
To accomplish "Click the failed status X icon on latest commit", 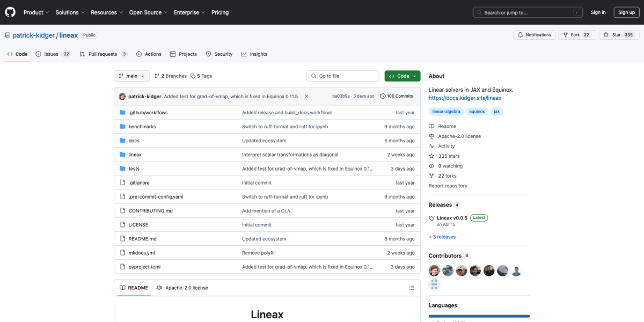I will pos(306,96).
